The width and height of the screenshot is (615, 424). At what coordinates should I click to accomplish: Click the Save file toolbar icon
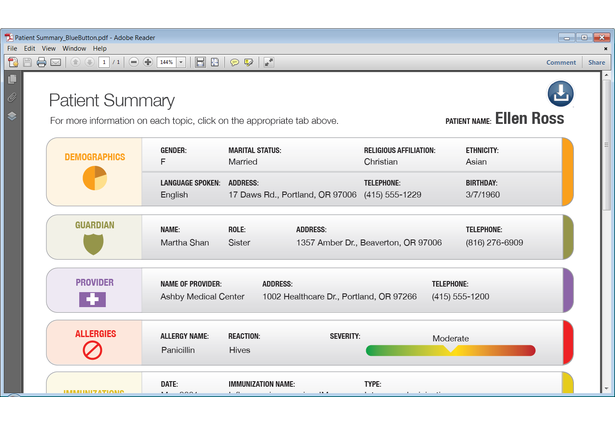[27, 62]
